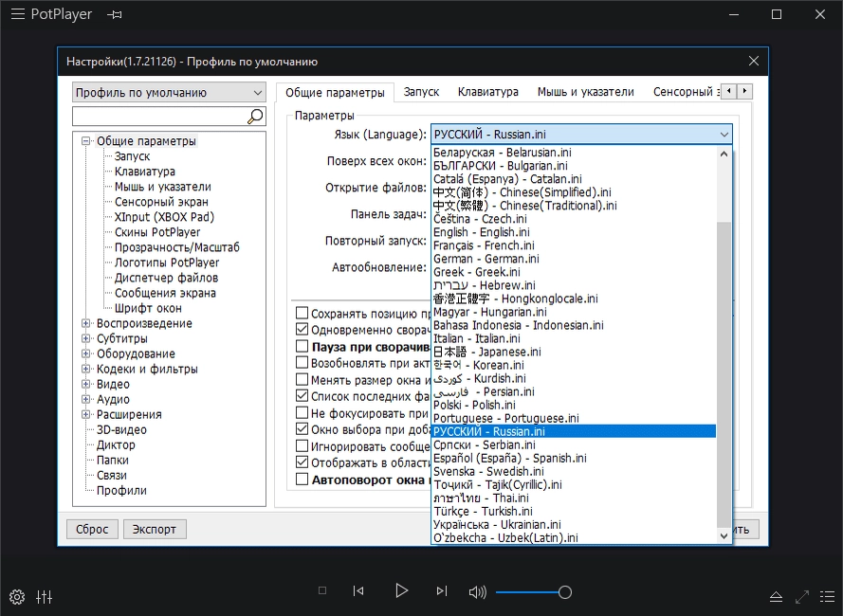Image resolution: width=843 pixels, height=616 pixels.
Task: Select '日本語 - Japanese.ini' language entry
Action: [x=575, y=352]
